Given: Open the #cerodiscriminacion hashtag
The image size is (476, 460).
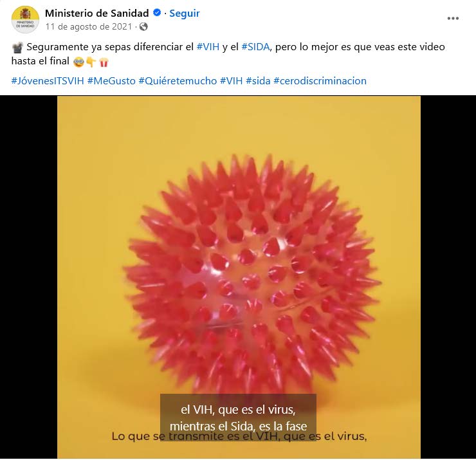Looking at the screenshot, I should coord(320,81).
